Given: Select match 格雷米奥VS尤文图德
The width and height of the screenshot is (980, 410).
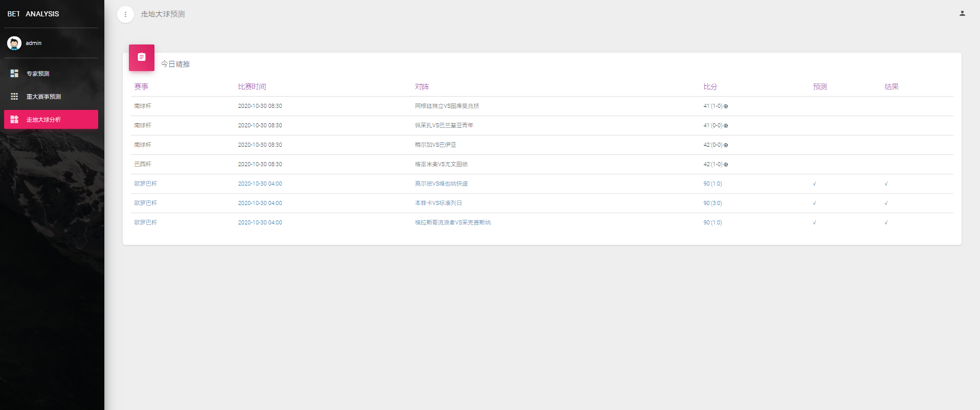Looking at the screenshot, I should click(441, 165).
